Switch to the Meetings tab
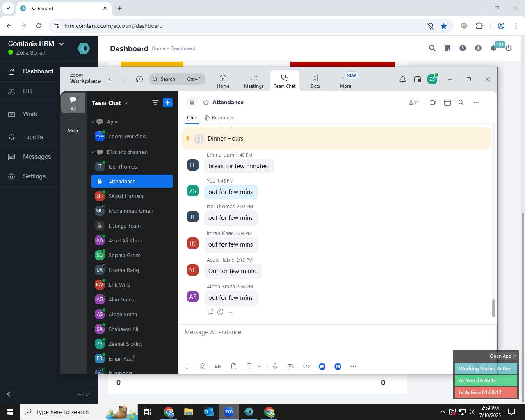The height and width of the screenshot is (420, 525). [x=254, y=81]
